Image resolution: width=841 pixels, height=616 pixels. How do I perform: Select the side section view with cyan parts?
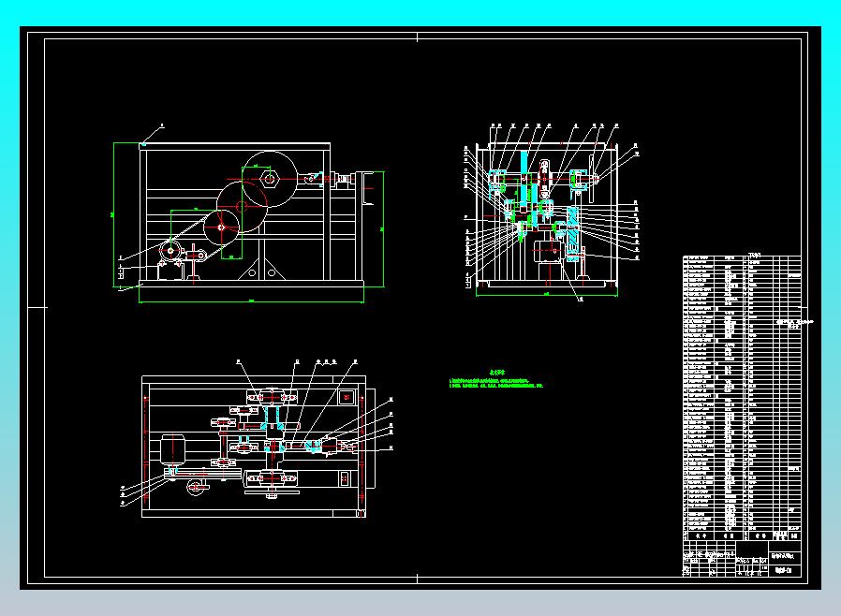click(x=551, y=212)
